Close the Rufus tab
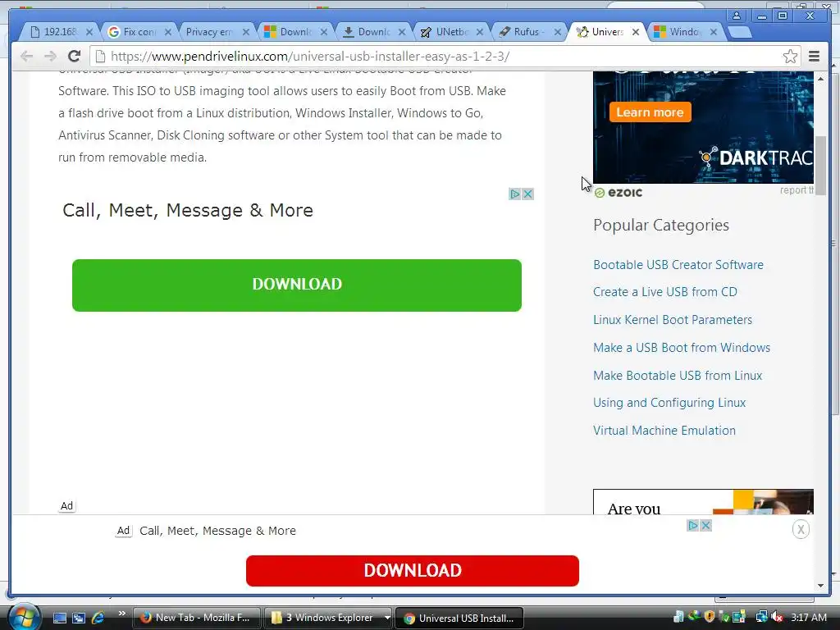This screenshot has height=630, width=840. (558, 32)
